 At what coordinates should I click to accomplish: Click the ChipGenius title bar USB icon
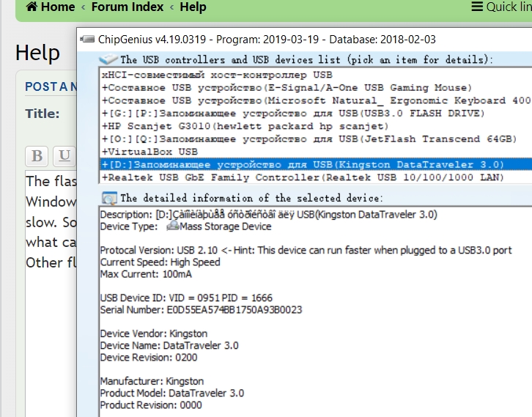[x=87, y=40]
